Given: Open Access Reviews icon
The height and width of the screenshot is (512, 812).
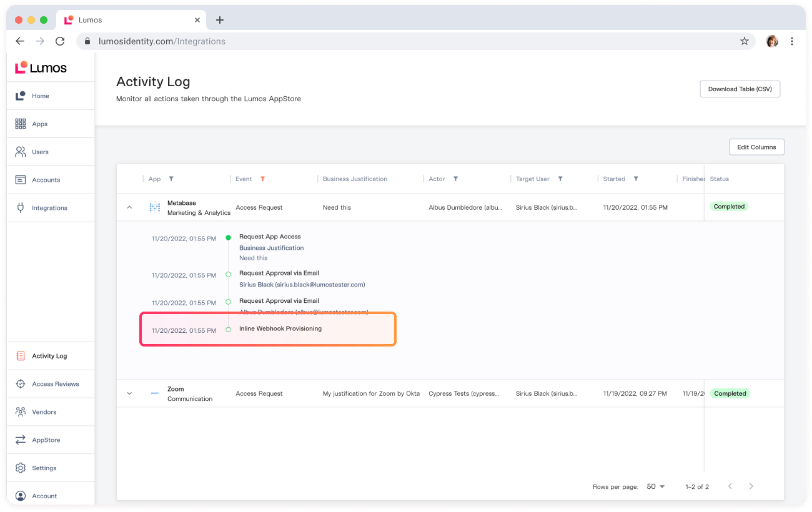Looking at the screenshot, I should click(21, 384).
